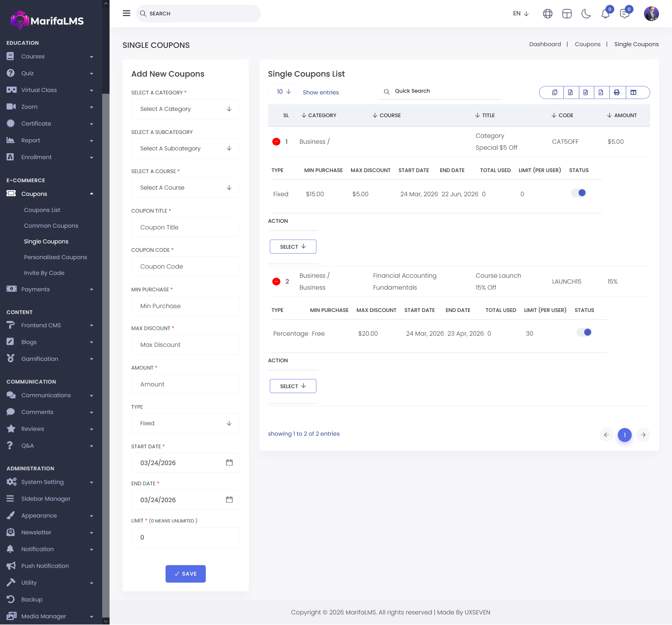Export coupons list as PDF
Viewport: 672px width, 625px height.
tap(601, 92)
